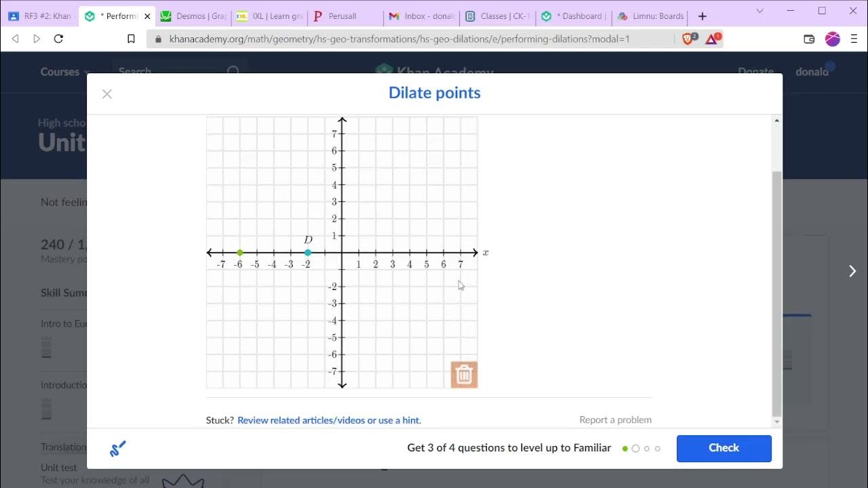The height and width of the screenshot is (488, 868).
Task: Click the Khan Academy search field
Action: point(178,71)
